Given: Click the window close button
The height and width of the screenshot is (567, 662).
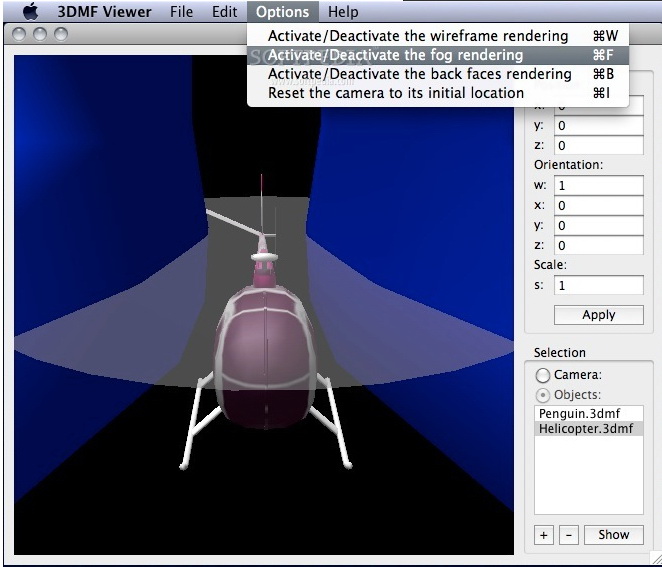Looking at the screenshot, I should 19,34.
